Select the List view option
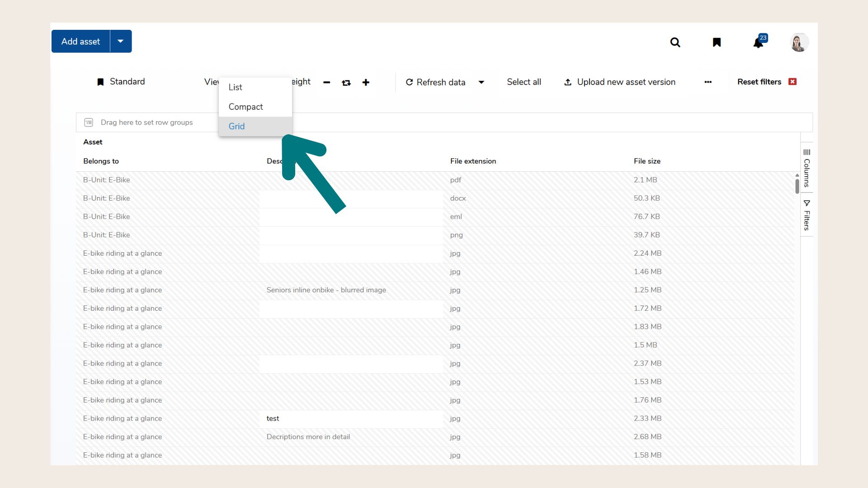 [236, 87]
